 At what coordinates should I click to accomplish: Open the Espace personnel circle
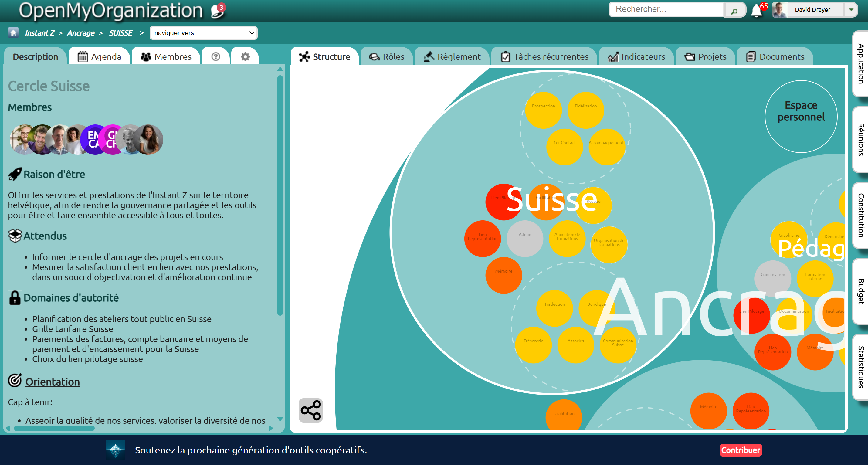point(801,117)
